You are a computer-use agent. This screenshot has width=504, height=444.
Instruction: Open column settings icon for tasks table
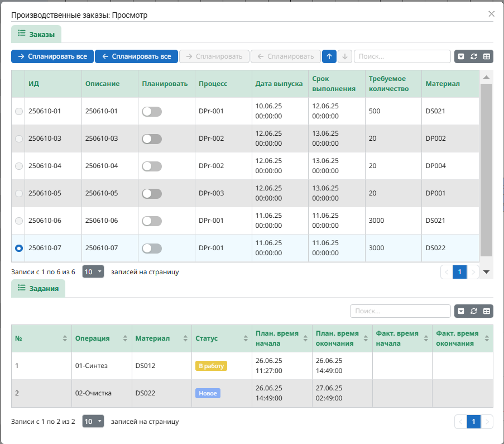point(487,311)
